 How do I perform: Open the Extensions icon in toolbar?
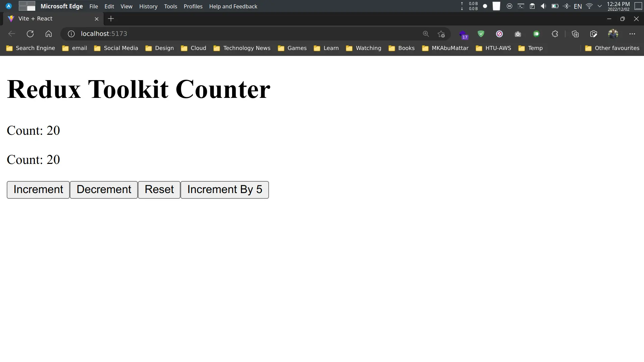pos(555,34)
